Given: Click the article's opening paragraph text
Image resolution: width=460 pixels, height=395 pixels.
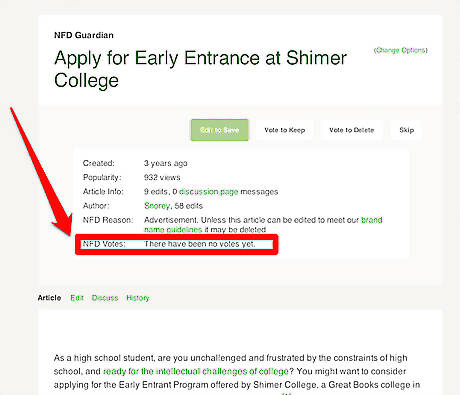Looking at the screenshot, I should click(x=237, y=373).
